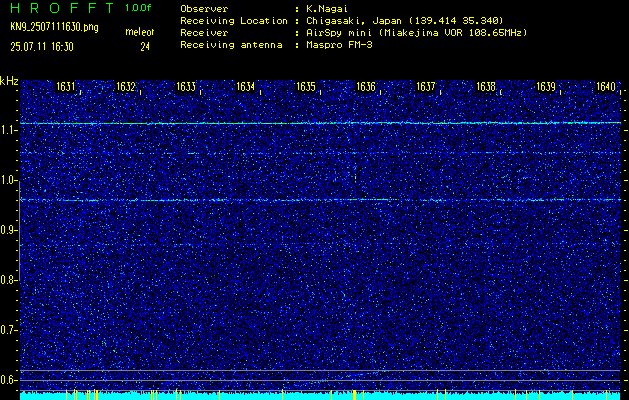This screenshot has height=400, width=629.
Task: Click the 1636 time label
Action: coord(366,87)
